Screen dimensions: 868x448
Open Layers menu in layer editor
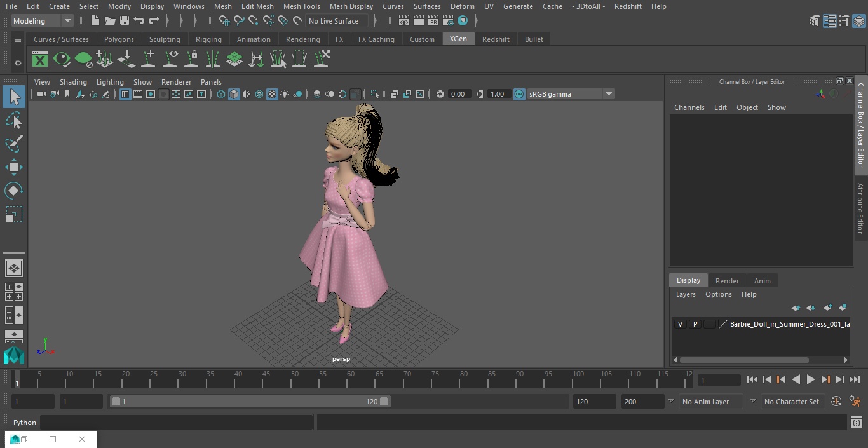tap(685, 294)
